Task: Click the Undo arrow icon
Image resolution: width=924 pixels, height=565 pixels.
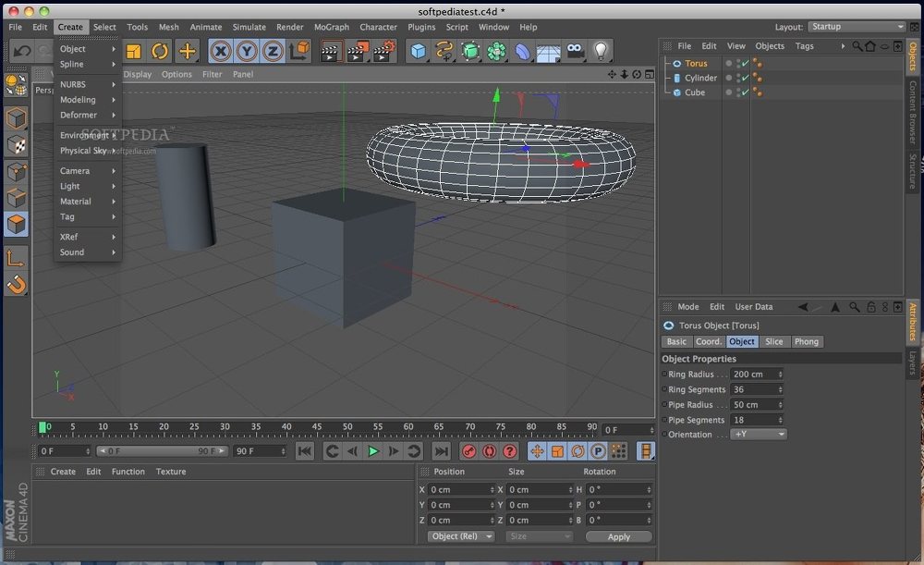Action: coord(22,51)
